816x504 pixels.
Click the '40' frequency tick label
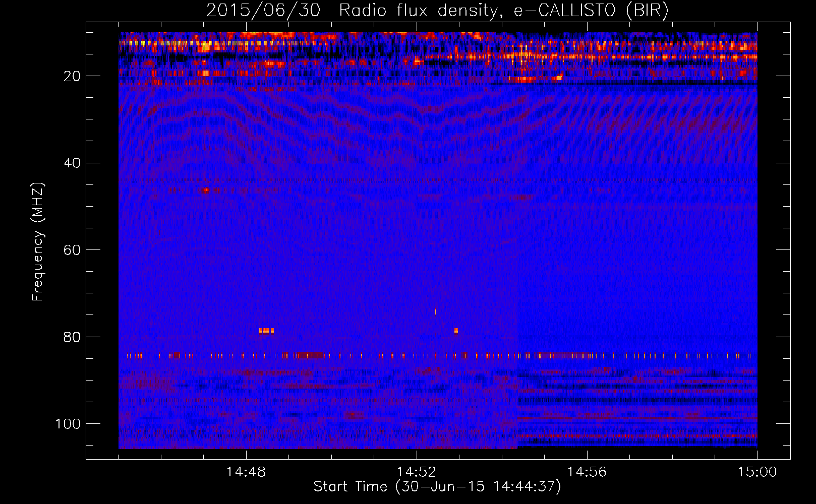tap(72, 163)
